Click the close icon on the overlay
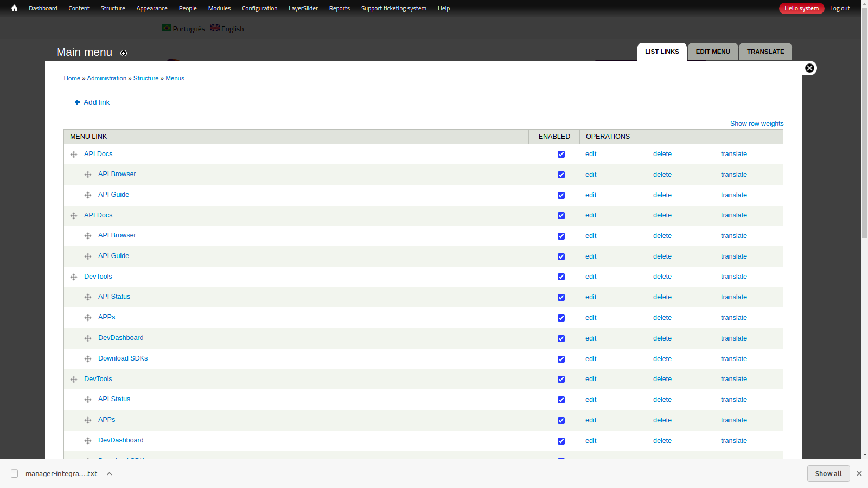 pos(809,68)
